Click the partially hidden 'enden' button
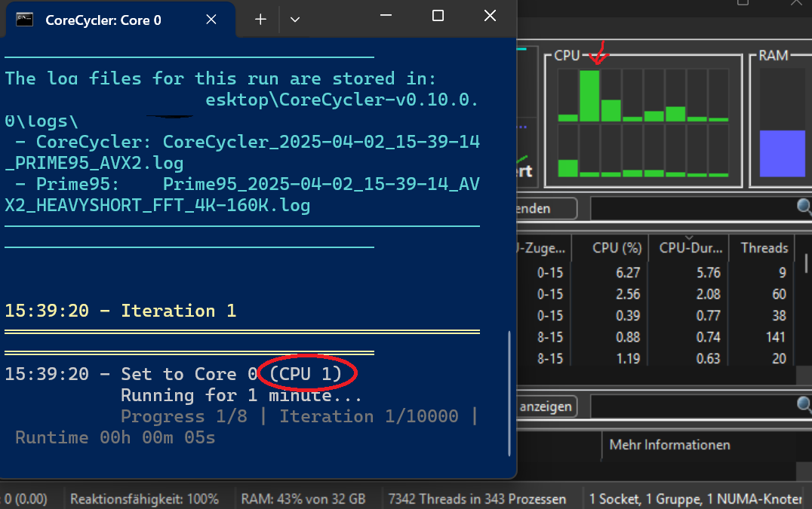This screenshot has height=509, width=812. 546,208
